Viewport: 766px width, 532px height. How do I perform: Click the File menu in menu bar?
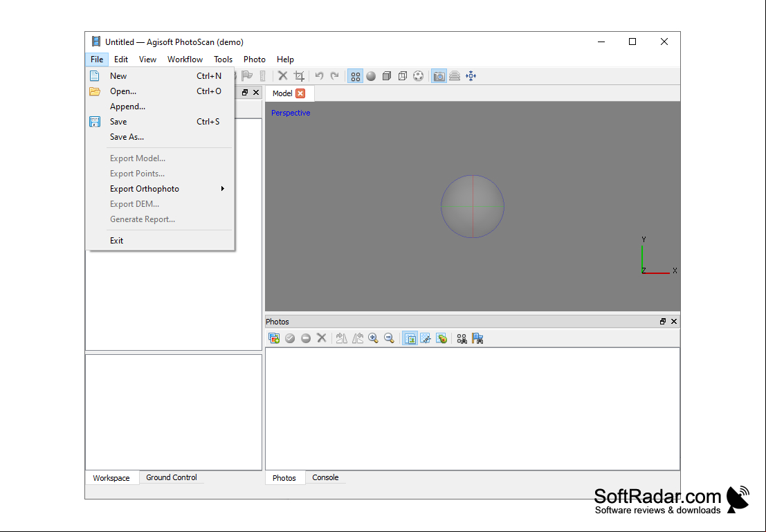[97, 59]
